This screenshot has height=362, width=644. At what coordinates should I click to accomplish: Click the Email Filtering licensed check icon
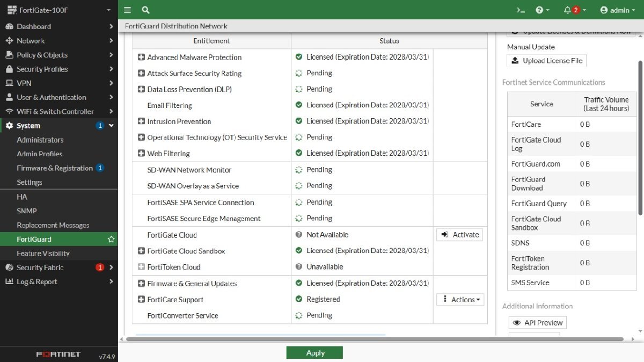coord(299,105)
